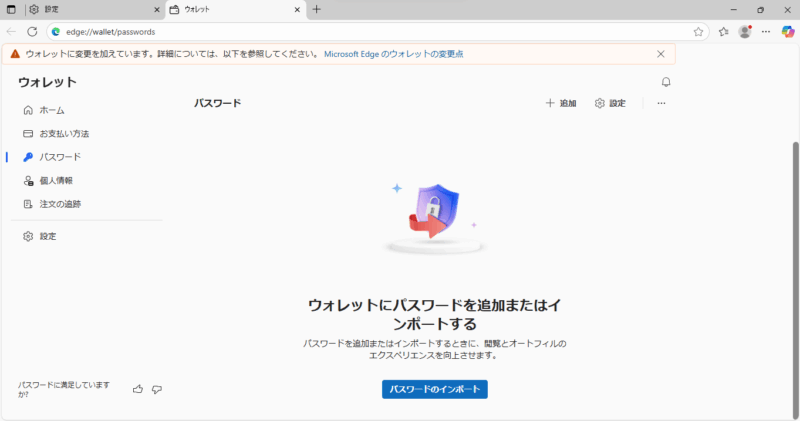This screenshot has height=421, width=800.
Task: Launch the Copilot sidebar icon
Action: pos(788,32)
